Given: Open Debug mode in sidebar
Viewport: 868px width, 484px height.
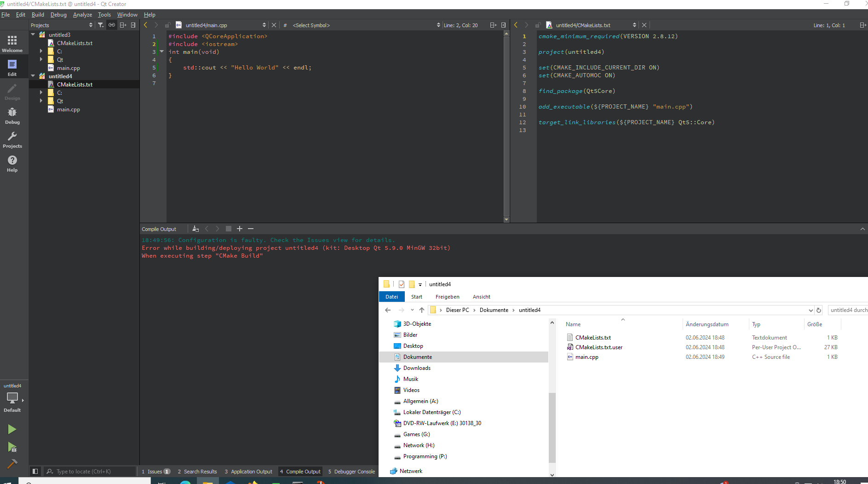Looking at the screenshot, I should (x=12, y=116).
